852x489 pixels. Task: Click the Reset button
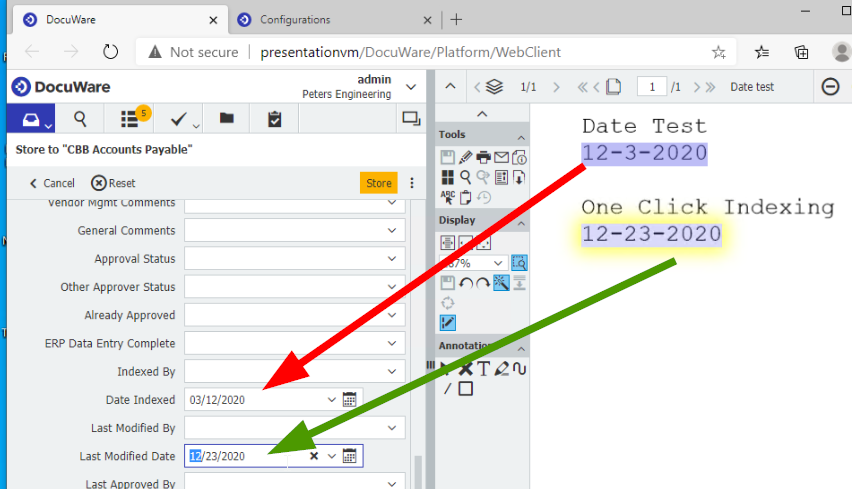coord(113,183)
